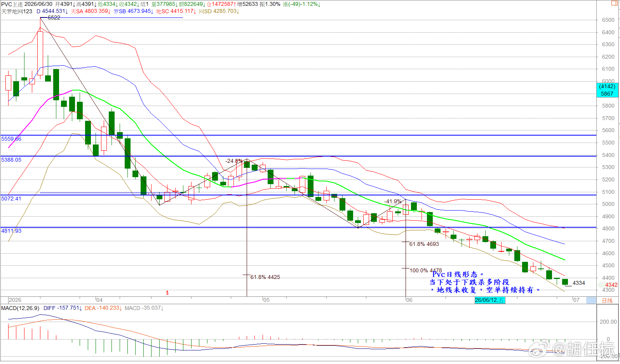
Task: Click the PVC主连 contract name
Action: tap(12, 4)
